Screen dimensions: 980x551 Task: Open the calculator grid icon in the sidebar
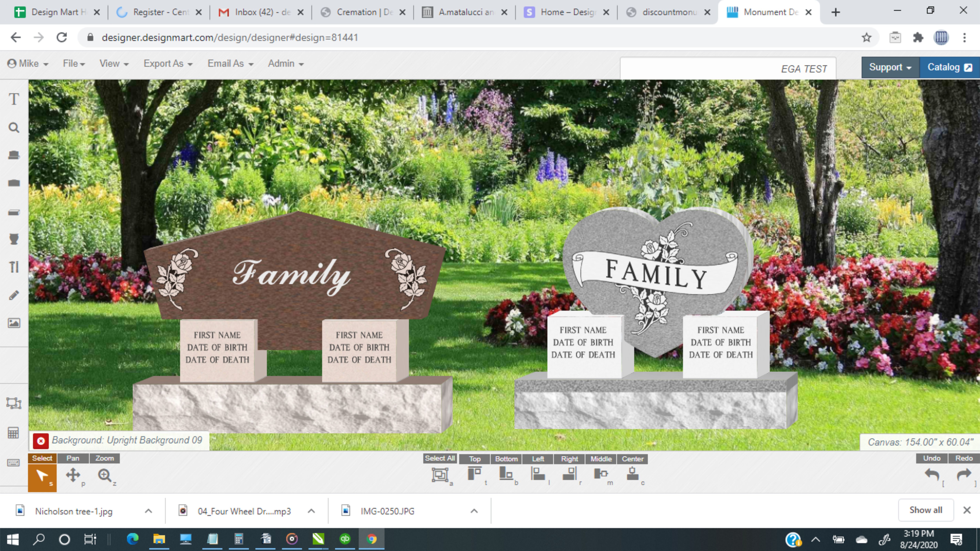click(13, 433)
